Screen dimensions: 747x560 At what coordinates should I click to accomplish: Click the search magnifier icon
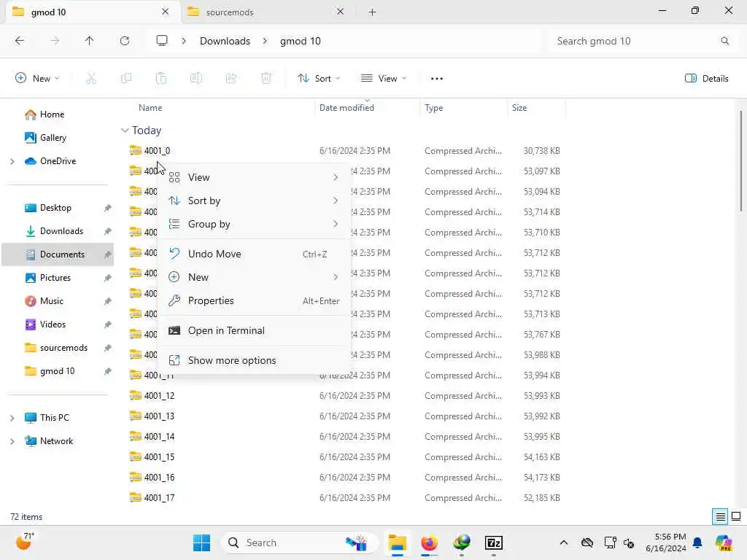pyautogui.click(x=724, y=41)
